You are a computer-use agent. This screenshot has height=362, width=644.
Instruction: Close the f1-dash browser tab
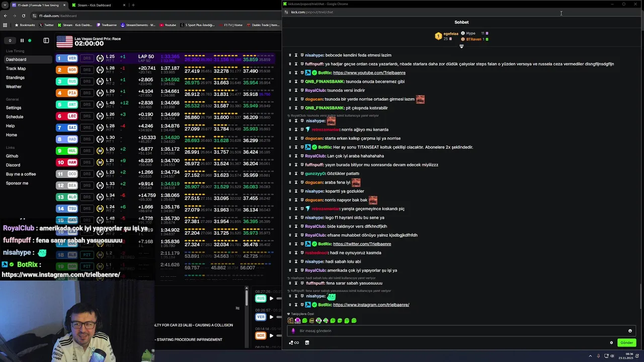pyautogui.click(x=64, y=5)
